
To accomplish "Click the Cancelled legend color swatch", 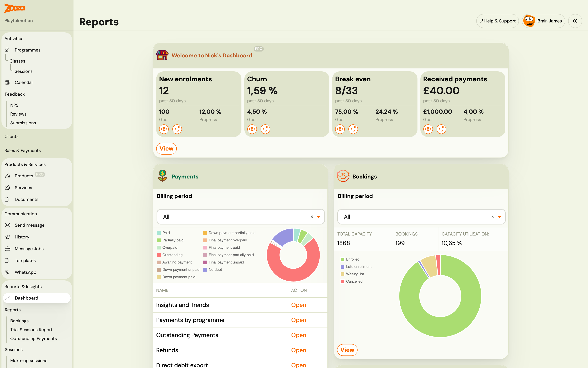I will [x=342, y=282].
